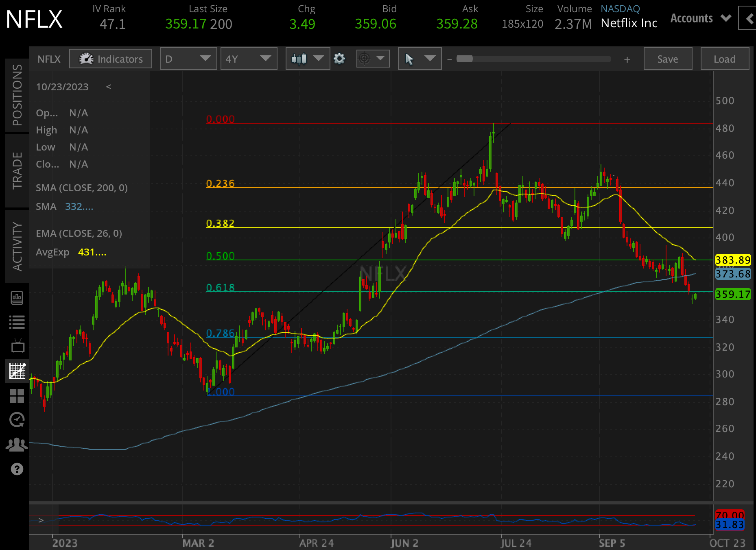Click the 10/23/2023 date in data panel
756x550 pixels.
62,87
